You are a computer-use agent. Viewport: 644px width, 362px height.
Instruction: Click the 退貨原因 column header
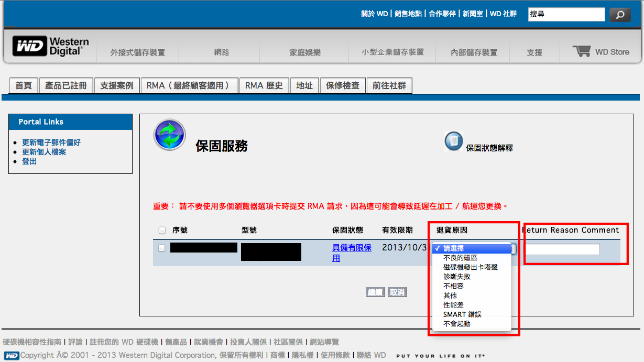(x=452, y=231)
